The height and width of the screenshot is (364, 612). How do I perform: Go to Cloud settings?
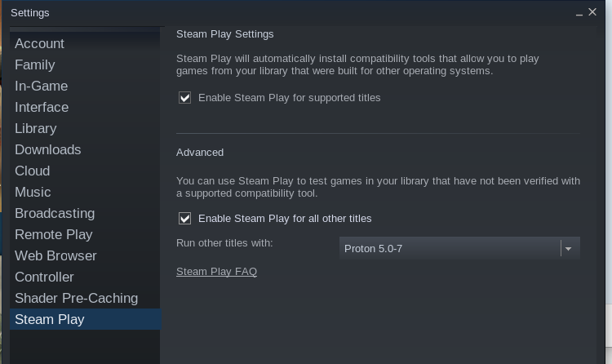pos(33,171)
